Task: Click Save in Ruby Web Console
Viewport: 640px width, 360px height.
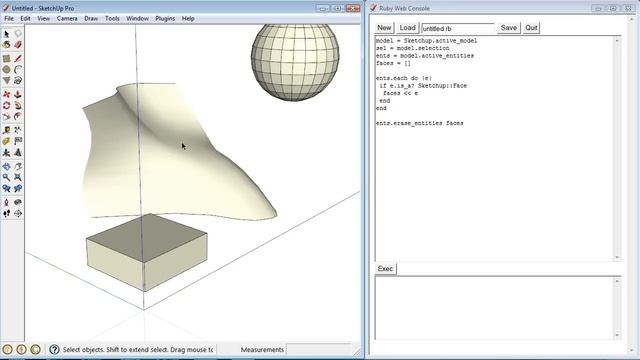Action: pos(509,28)
